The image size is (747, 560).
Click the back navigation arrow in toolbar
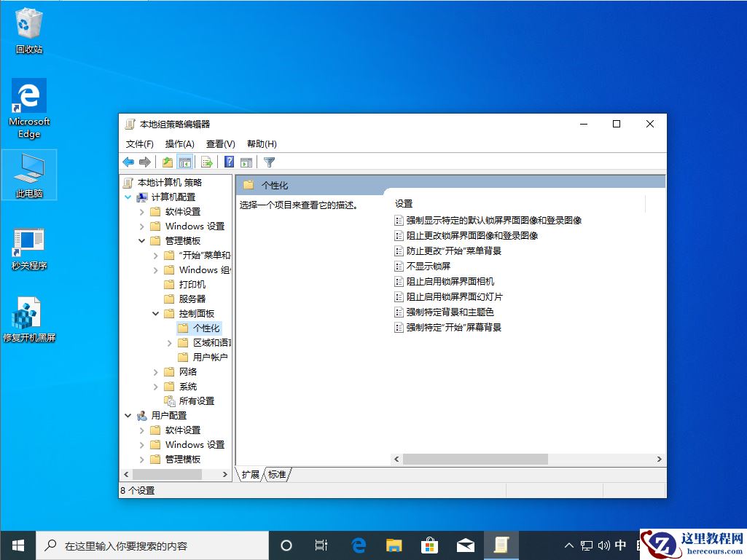129,161
